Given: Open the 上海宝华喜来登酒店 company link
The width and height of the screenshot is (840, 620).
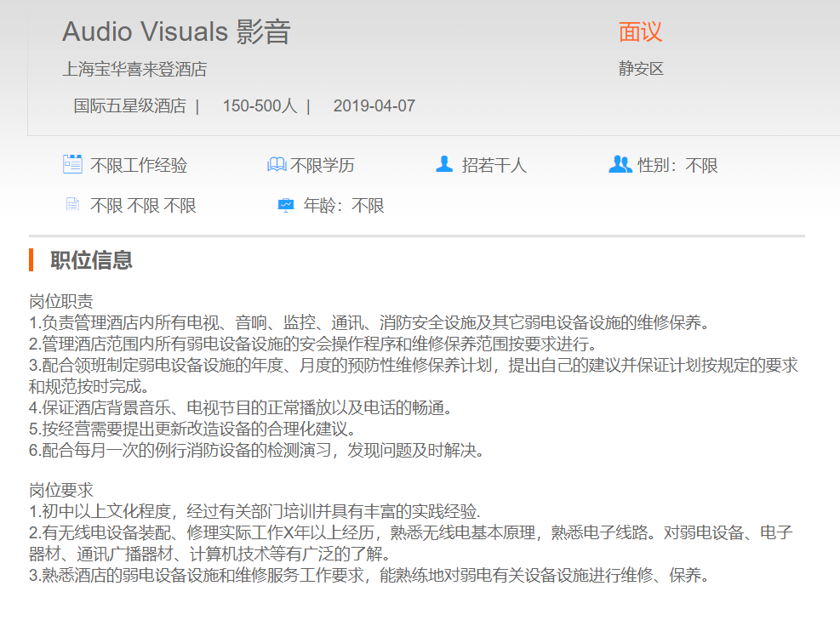Looking at the screenshot, I should coord(134,69).
